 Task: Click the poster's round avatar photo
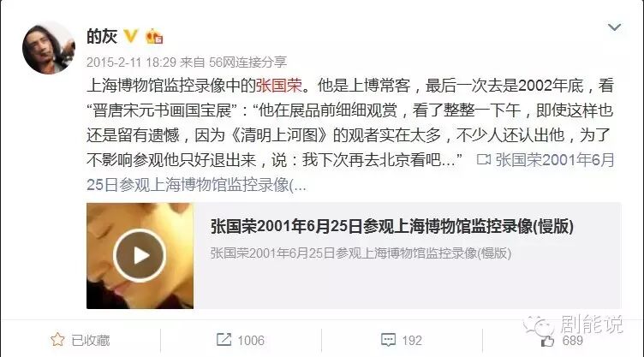point(49,48)
